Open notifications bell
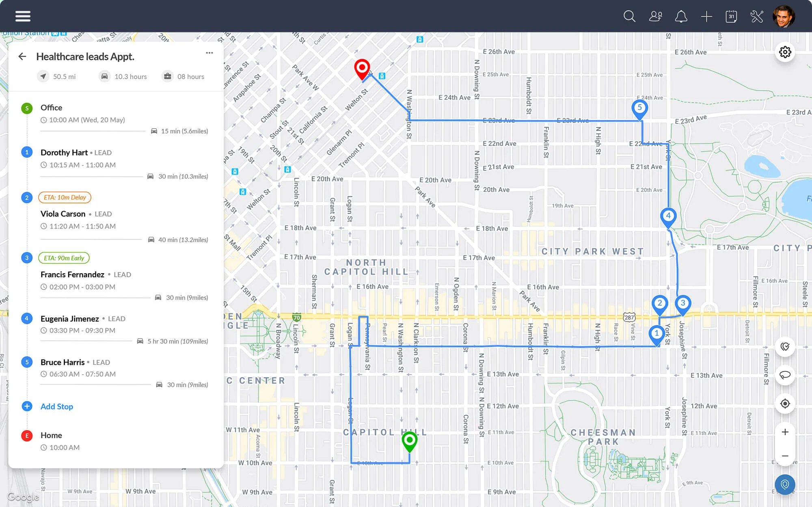Image resolution: width=812 pixels, height=507 pixels. [x=681, y=16]
